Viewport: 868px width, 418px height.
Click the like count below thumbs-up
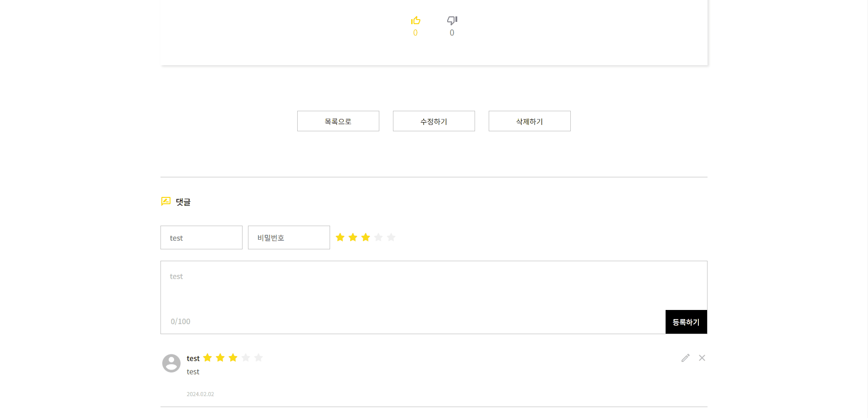click(x=415, y=33)
